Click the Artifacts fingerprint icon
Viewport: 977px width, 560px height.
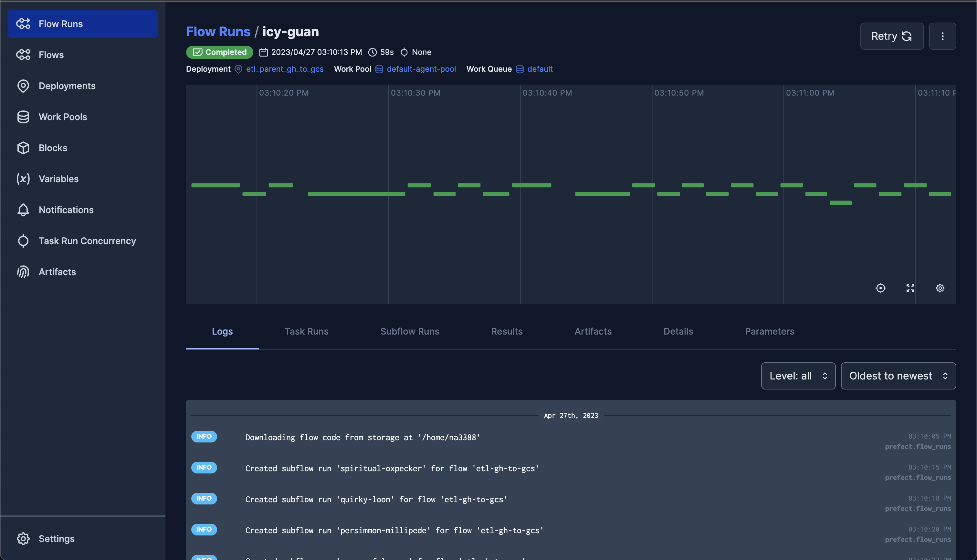click(x=23, y=272)
